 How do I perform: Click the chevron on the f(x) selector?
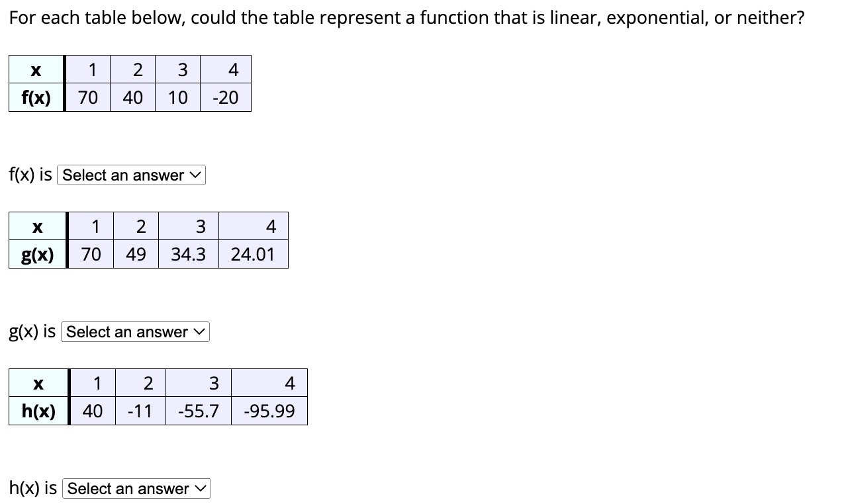(195, 175)
